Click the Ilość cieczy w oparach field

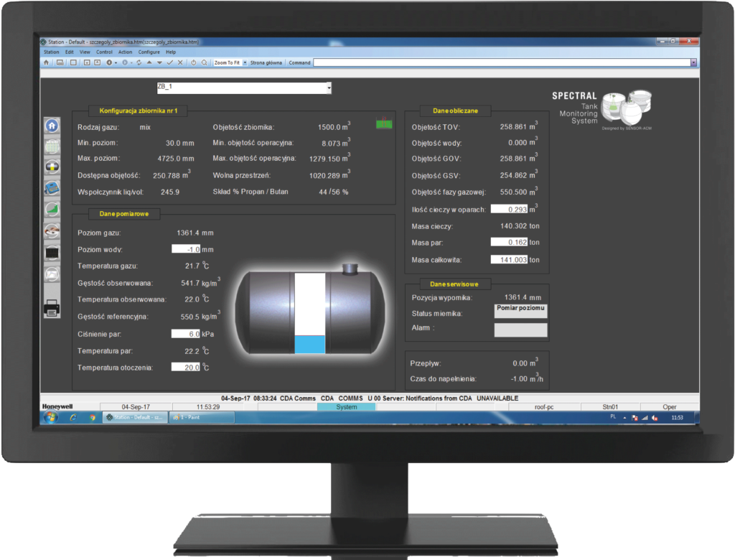click(509, 209)
